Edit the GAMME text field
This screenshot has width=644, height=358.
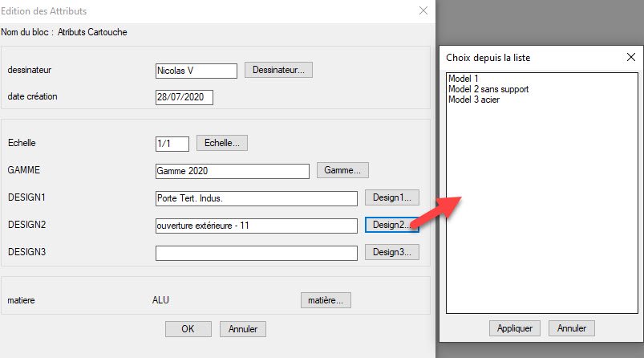click(232, 171)
